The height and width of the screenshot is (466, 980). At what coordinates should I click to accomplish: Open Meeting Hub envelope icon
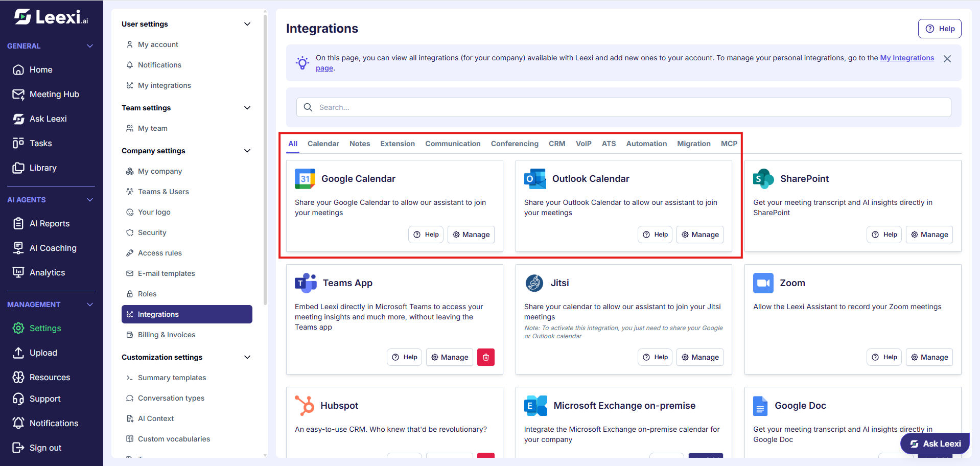(x=18, y=94)
